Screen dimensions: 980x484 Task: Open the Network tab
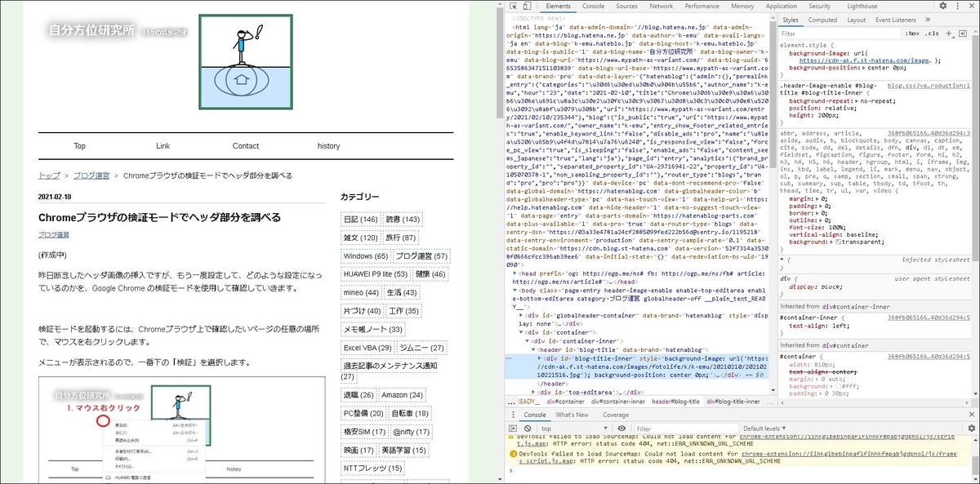click(661, 6)
